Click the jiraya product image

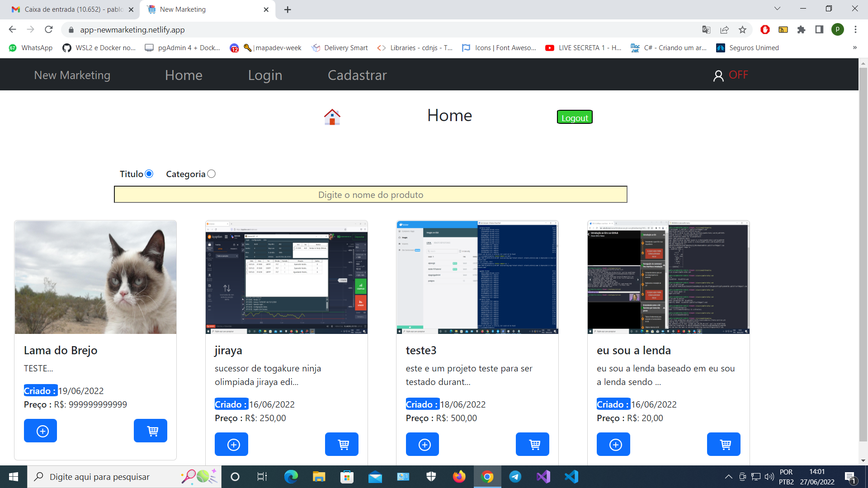coord(287,277)
